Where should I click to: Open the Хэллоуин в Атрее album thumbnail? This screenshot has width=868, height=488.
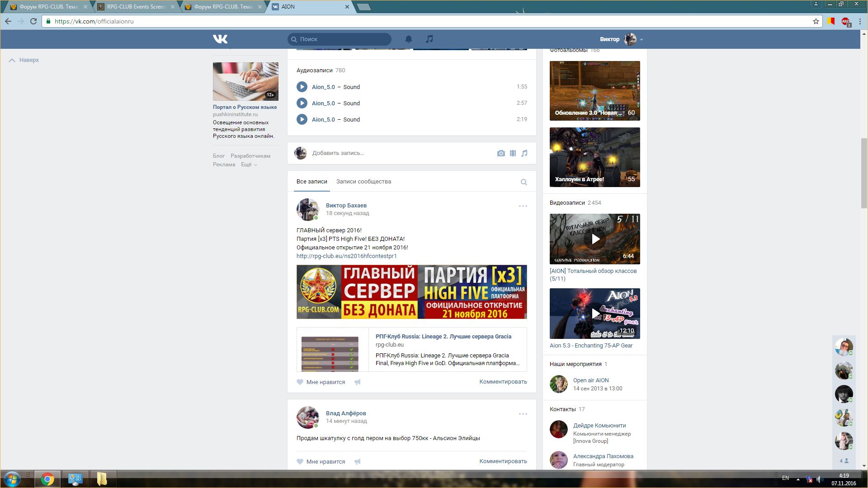click(x=594, y=157)
